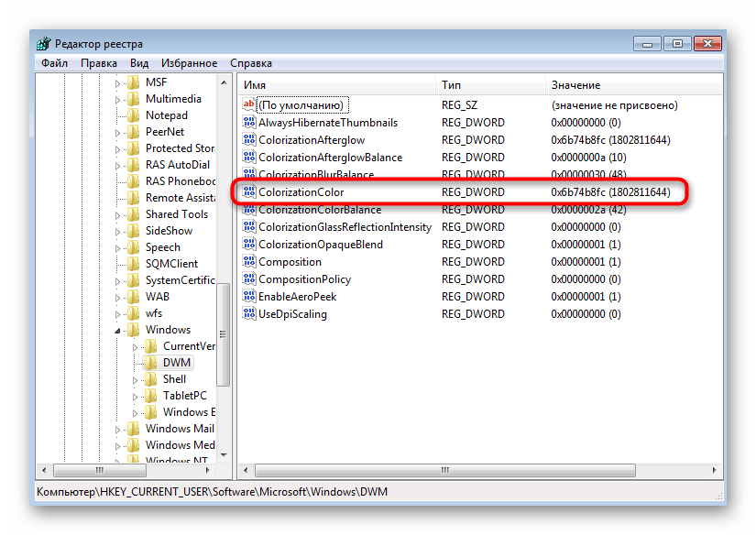Open the Справка menu

(251, 63)
